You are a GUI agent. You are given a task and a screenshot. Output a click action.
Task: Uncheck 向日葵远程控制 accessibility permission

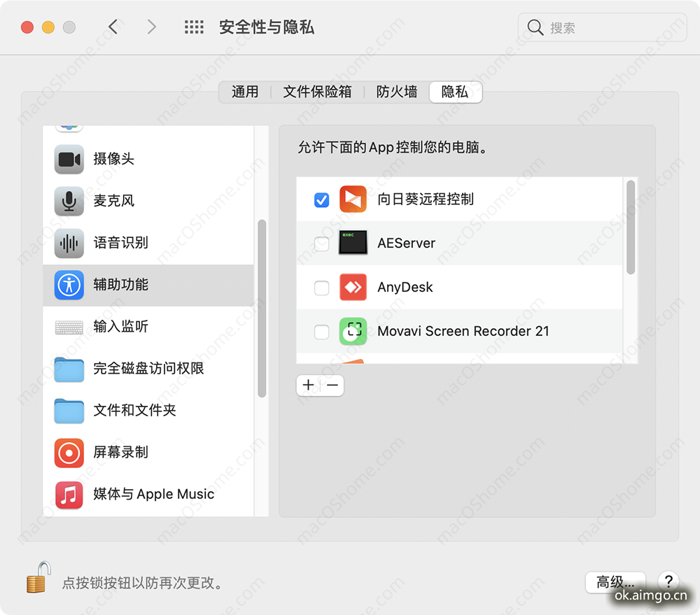coord(321,199)
